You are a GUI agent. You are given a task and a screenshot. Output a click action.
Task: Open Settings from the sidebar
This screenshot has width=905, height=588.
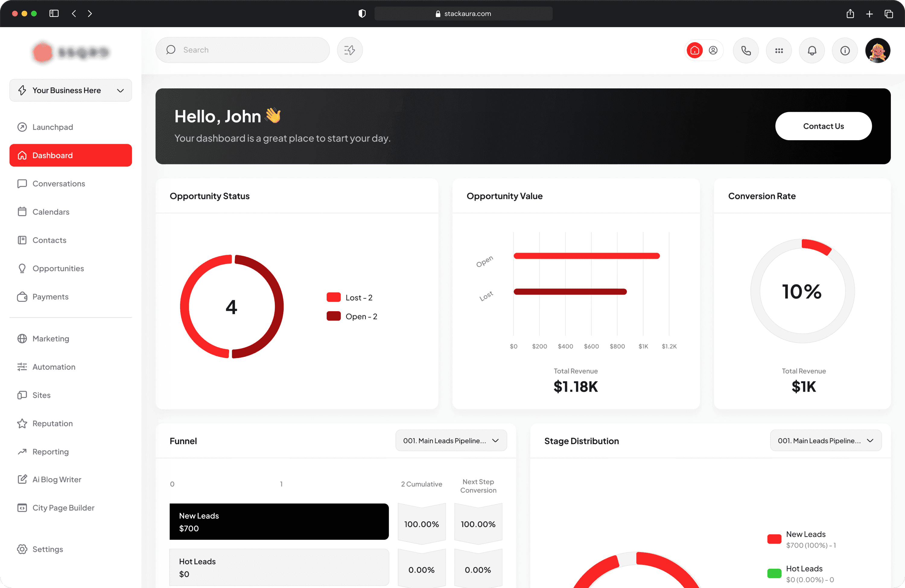tap(47, 549)
